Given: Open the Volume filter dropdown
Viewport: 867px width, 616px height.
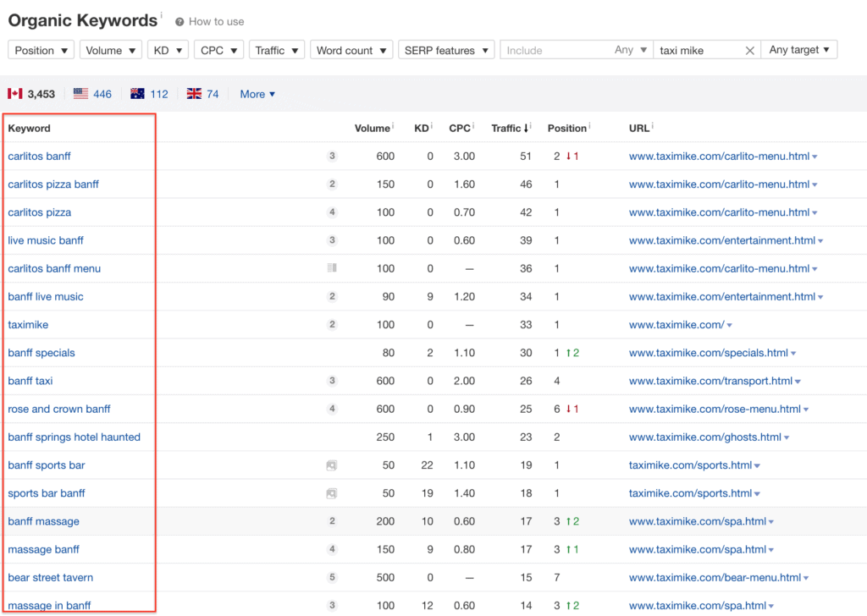Looking at the screenshot, I should click(x=111, y=50).
